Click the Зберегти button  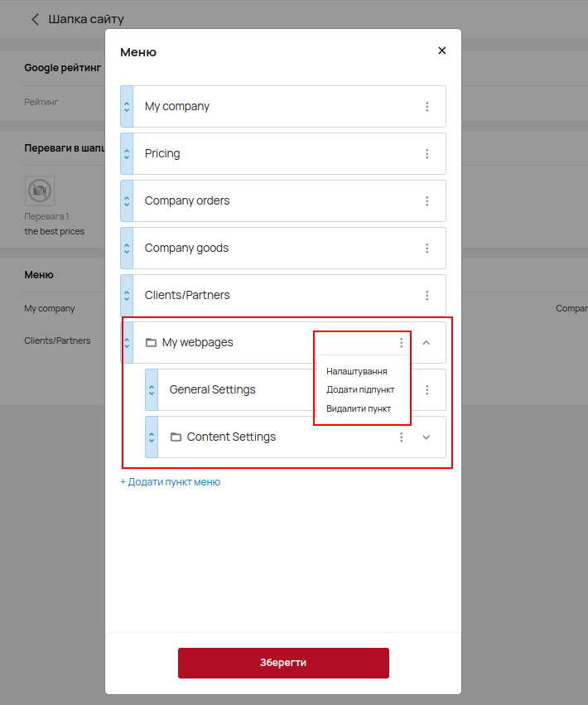click(283, 663)
